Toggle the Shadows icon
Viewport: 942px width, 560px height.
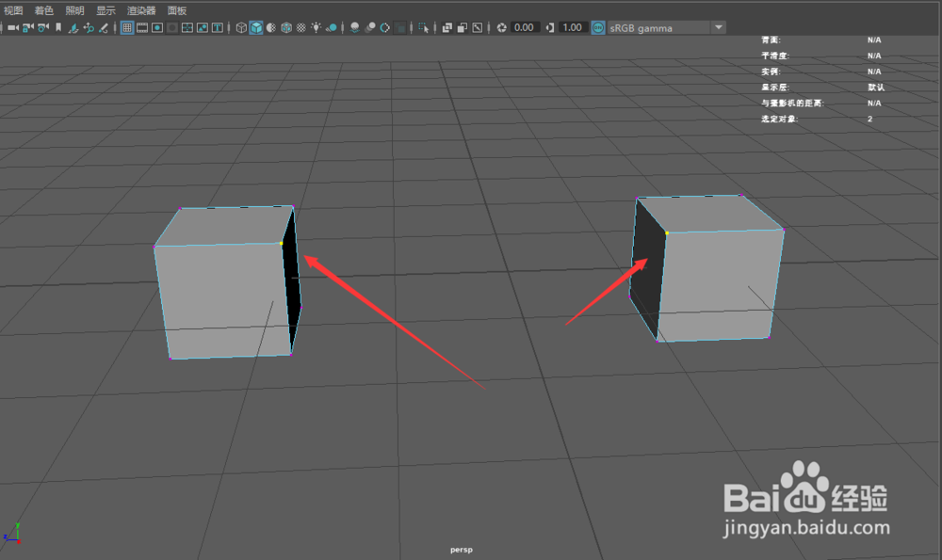pyautogui.click(x=331, y=27)
